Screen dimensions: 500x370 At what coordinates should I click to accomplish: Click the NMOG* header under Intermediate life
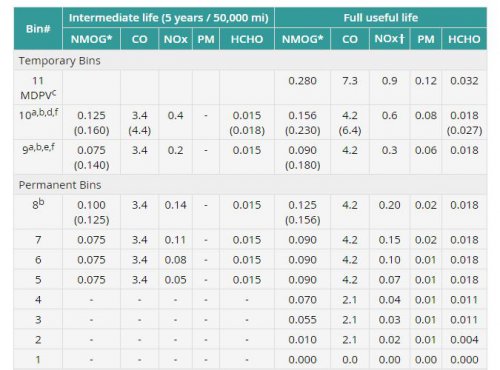91,39
